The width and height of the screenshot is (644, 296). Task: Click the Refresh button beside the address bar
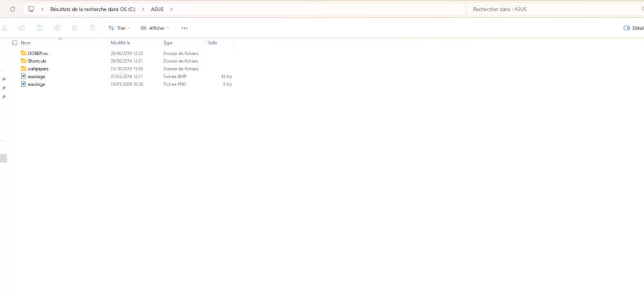coord(12,10)
